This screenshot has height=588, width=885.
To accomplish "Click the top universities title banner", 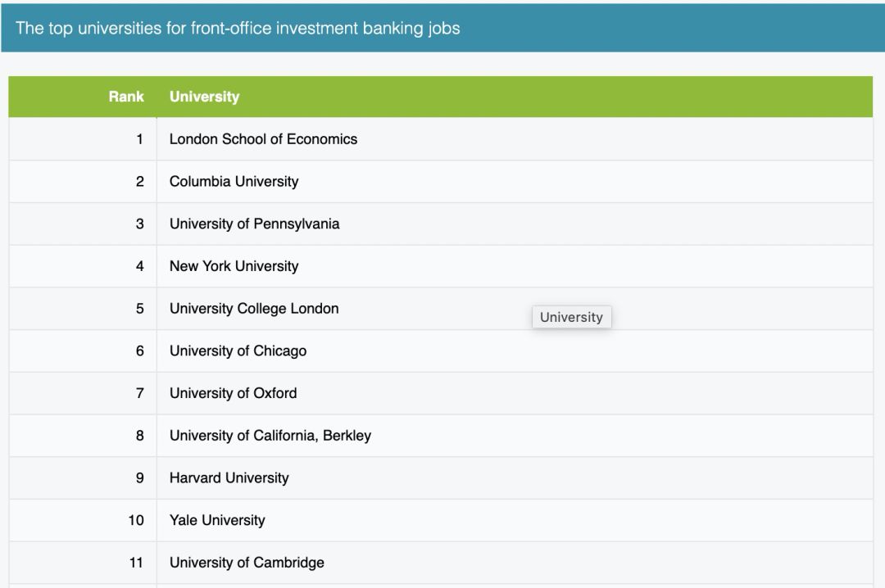I will [x=442, y=28].
